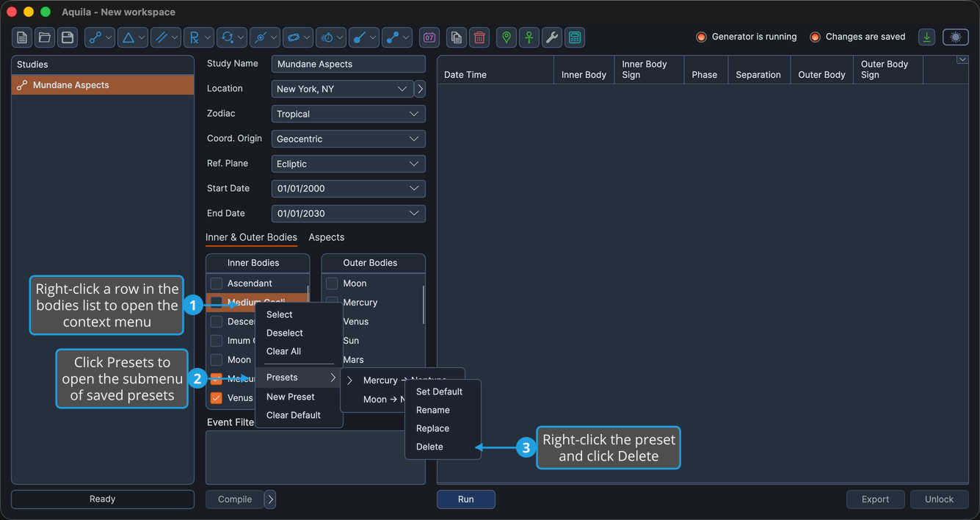Toggle the light/dark theme sun icon
Screen dimensions: 980x520
coord(956,37)
